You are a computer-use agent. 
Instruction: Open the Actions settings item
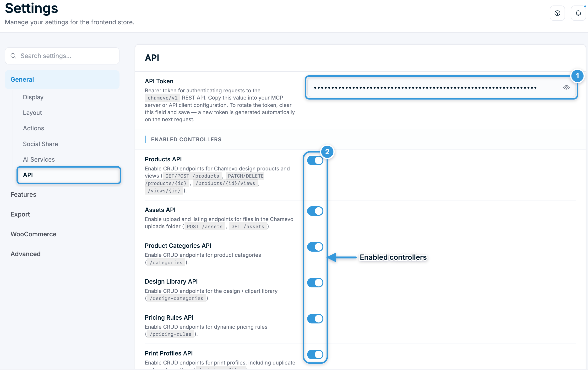click(33, 128)
